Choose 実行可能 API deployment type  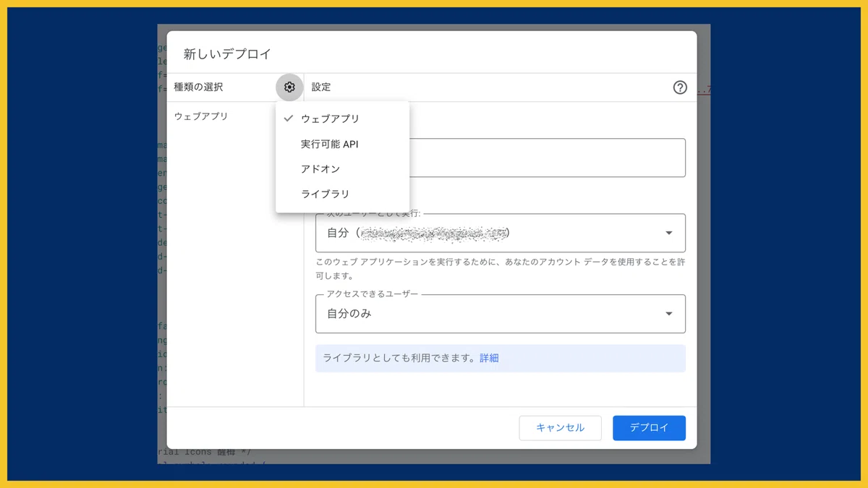pos(342,144)
